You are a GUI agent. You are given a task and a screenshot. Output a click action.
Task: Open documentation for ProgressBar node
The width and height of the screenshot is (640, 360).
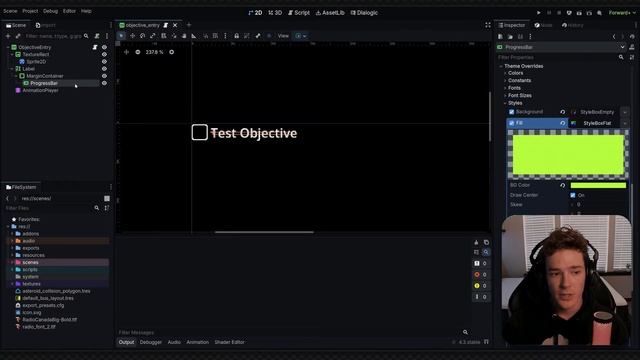(x=632, y=47)
